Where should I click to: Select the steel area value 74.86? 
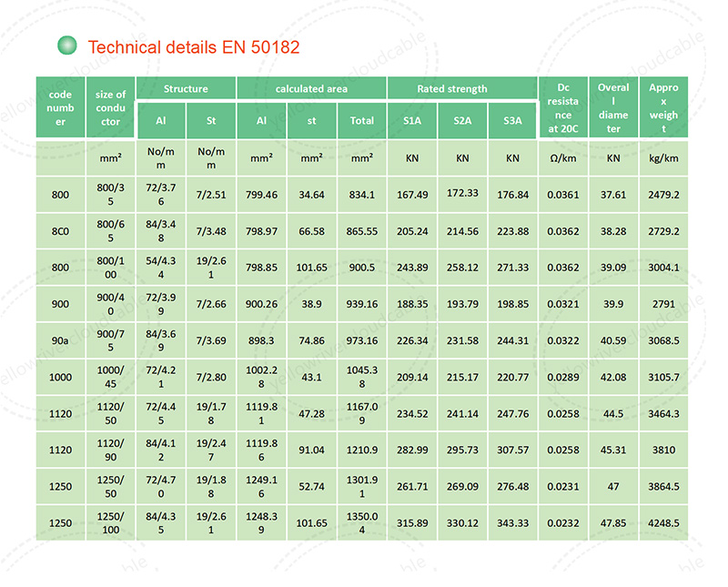[x=311, y=340]
